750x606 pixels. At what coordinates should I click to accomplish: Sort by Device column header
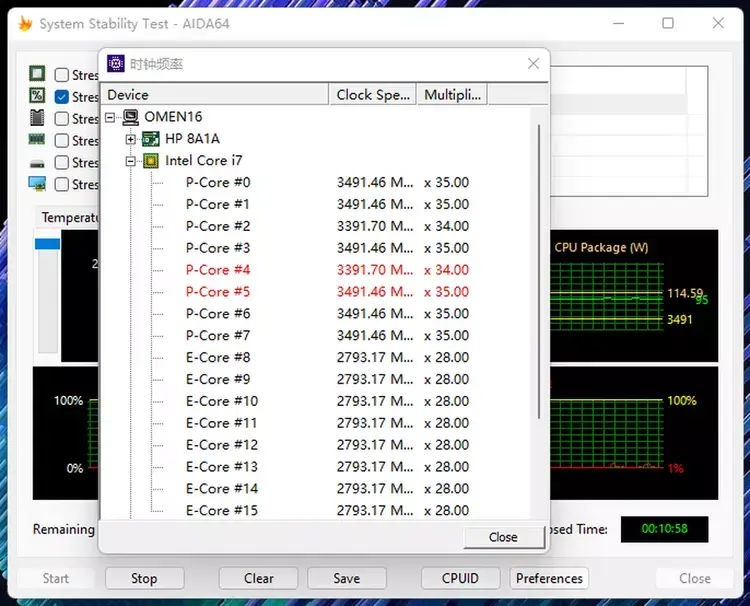click(x=215, y=95)
